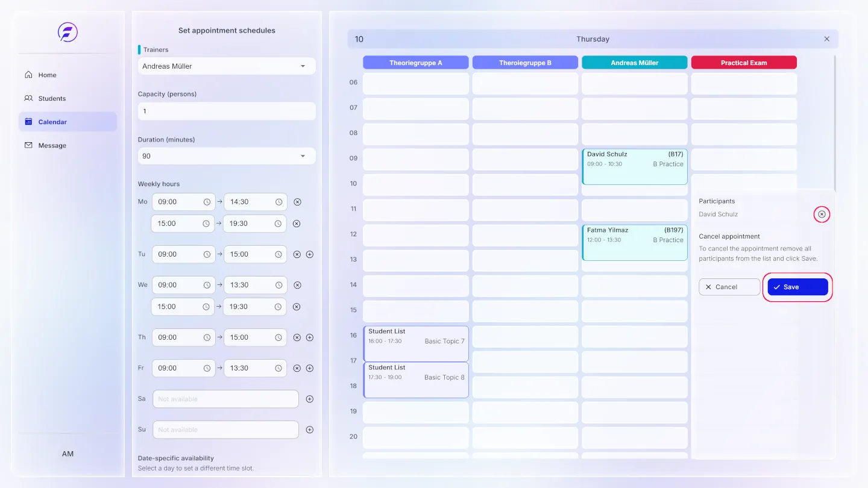Open clock picker for Monday 14:30 end

279,202
